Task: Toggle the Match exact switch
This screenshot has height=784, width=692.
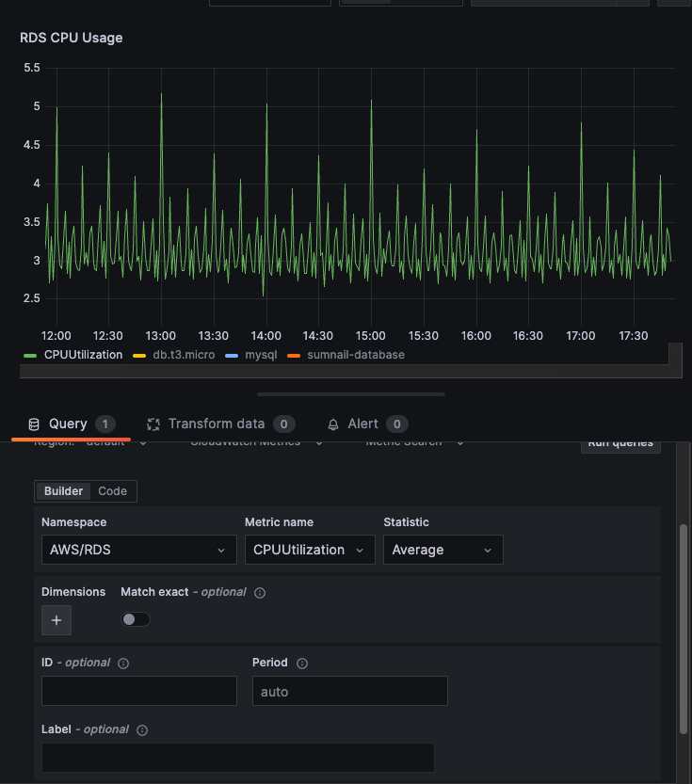Action: [x=136, y=619]
